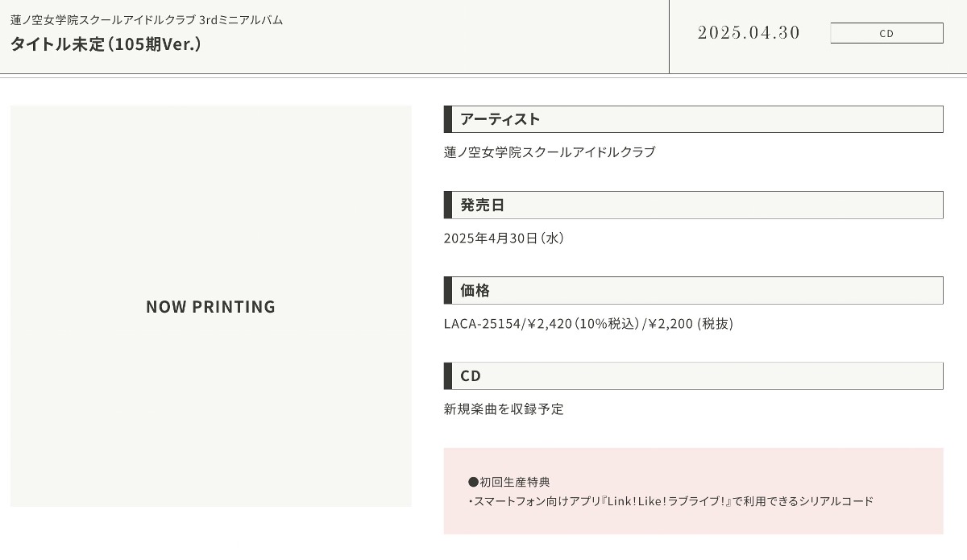Screen dimensions: 967x560
Task: Click the 2025年4月30日(水) date text
Action: click(504, 239)
